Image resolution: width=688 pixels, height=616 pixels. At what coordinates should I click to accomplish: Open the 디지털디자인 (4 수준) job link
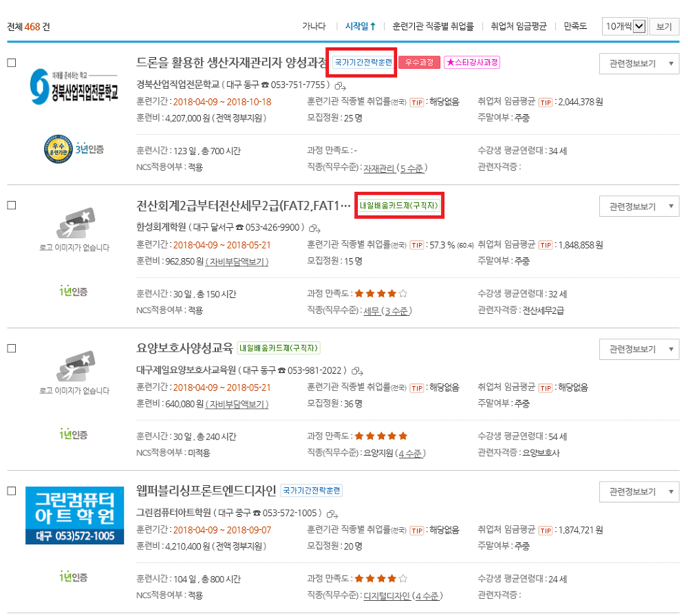click(x=403, y=596)
